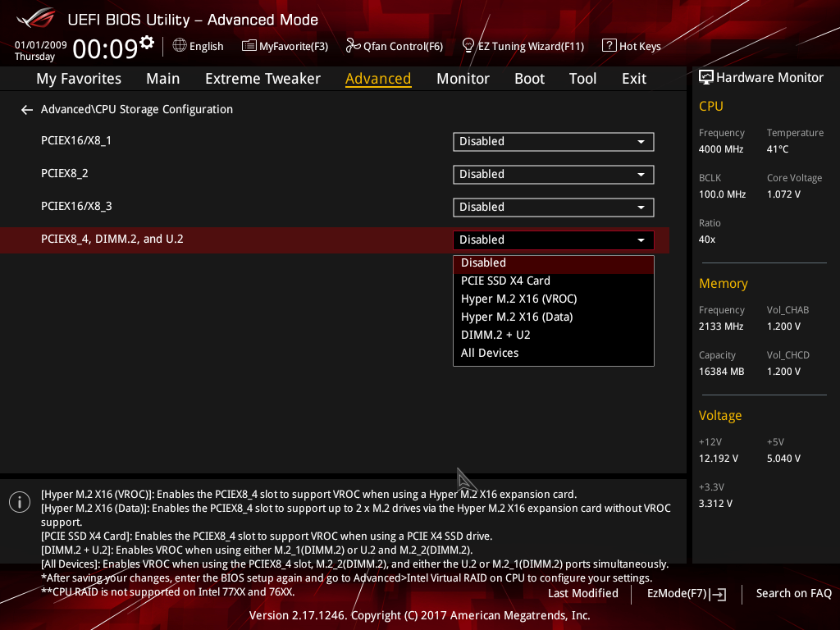Image resolution: width=840 pixels, height=630 pixels.
Task: Go to the Monitor tab
Action: point(463,79)
